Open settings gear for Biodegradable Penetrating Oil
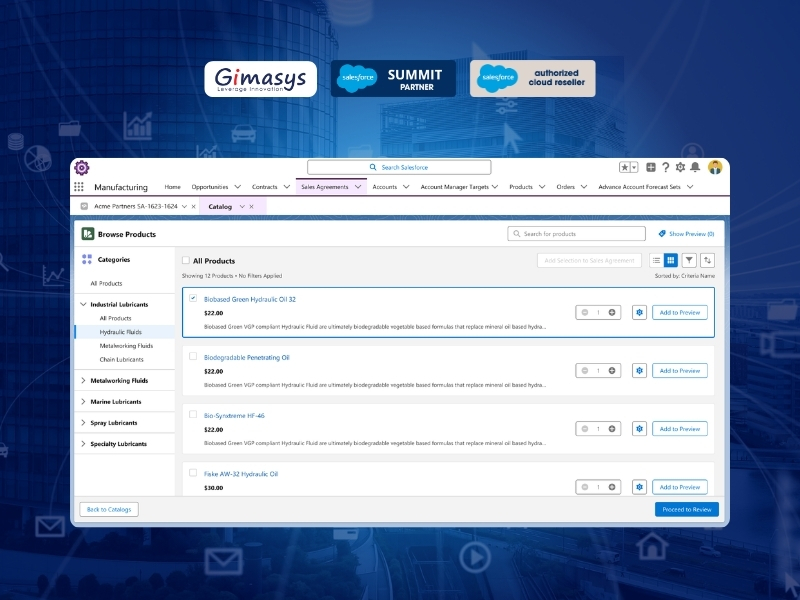 pyautogui.click(x=640, y=371)
